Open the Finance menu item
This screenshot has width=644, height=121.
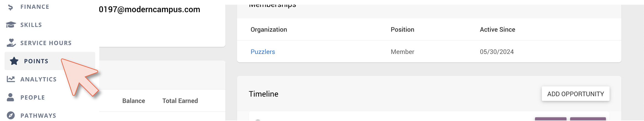tap(35, 7)
